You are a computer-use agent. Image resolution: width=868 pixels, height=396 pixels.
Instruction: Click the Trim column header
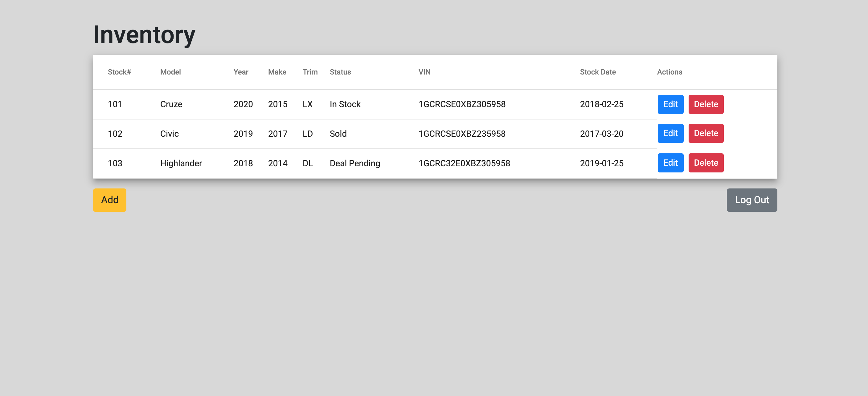[310, 72]
